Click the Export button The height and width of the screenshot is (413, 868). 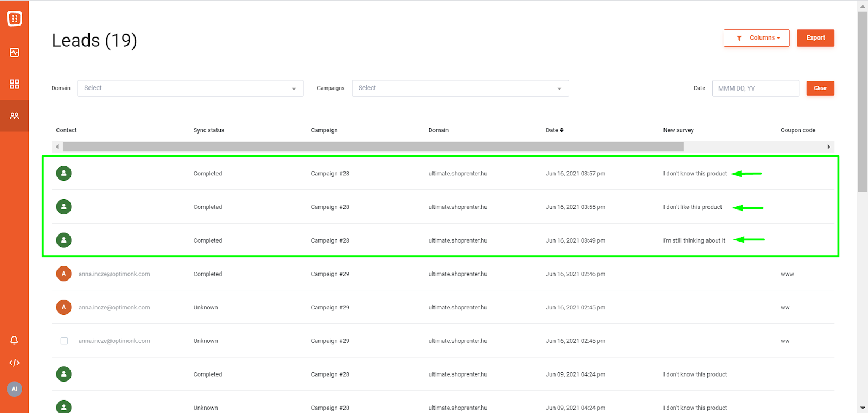click(815, 38)
